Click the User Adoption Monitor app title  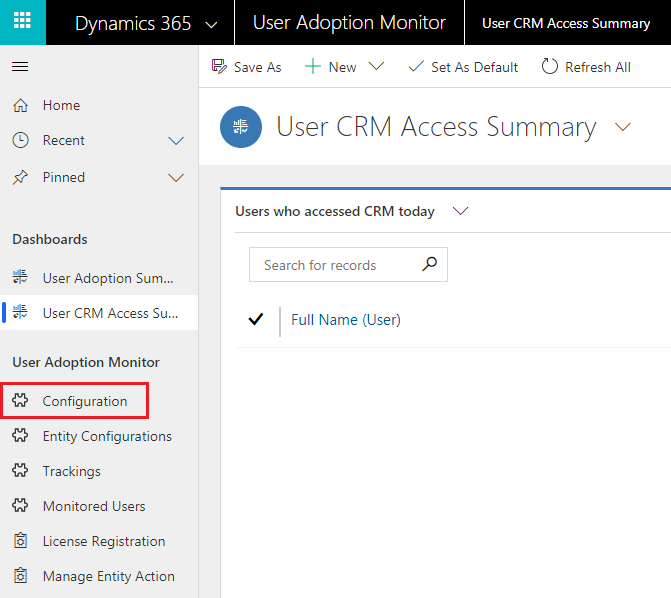click(x=349, y=23)
